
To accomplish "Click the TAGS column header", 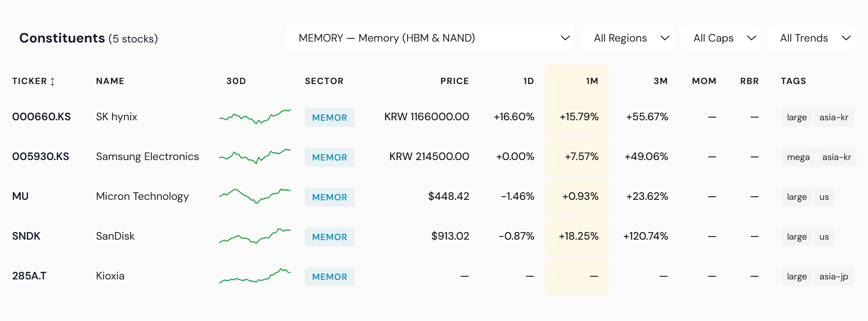I will click(793, 81).
